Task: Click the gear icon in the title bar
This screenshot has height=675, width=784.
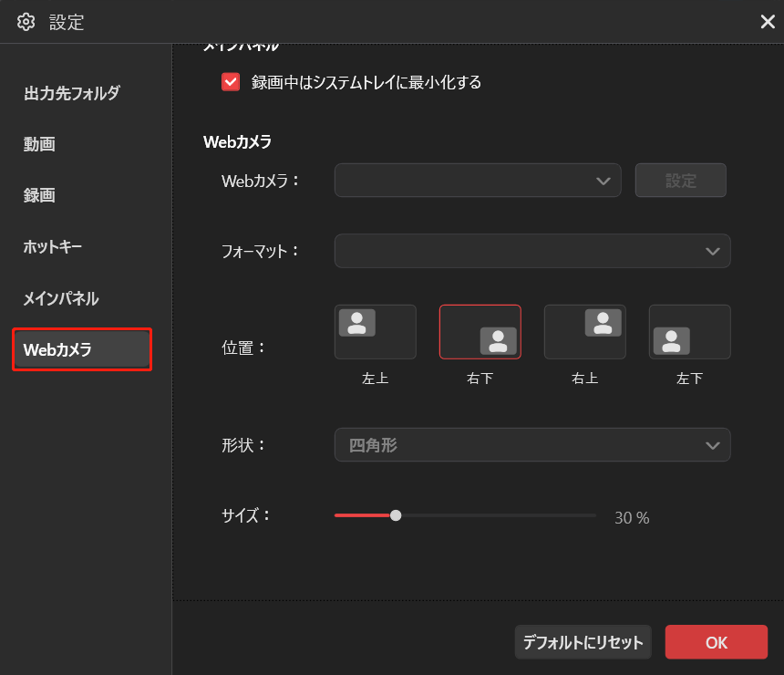Action: pyautogui.click(x=26, y=22)
